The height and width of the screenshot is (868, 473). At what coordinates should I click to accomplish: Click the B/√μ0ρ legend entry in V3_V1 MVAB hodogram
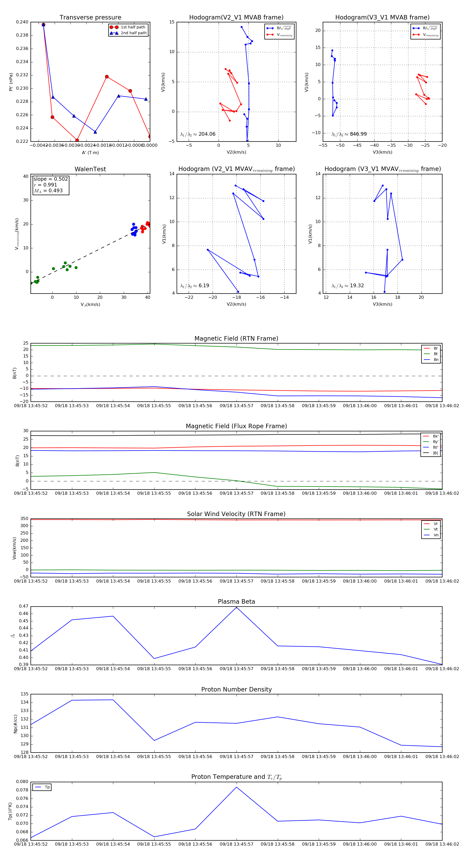coord(425,28)
